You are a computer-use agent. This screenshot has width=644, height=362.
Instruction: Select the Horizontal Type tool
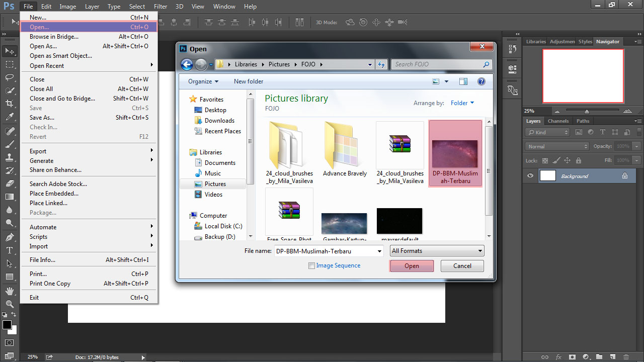10,250
